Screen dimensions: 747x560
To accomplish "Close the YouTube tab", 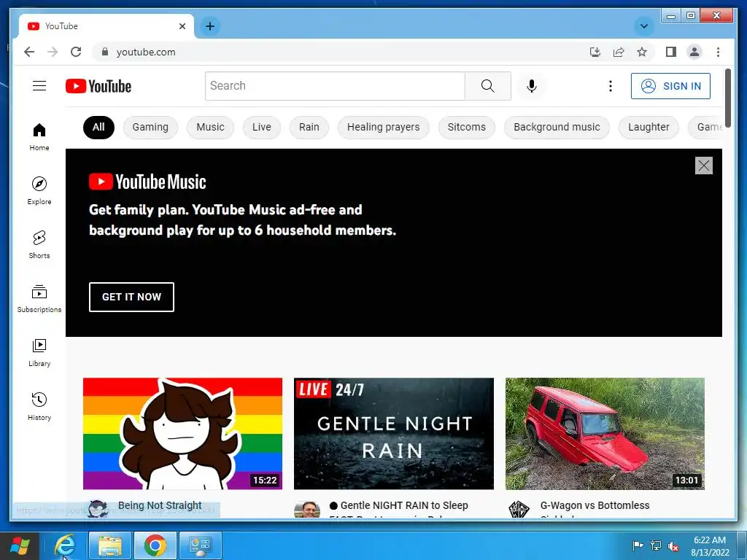I will [x=182, y=26].
